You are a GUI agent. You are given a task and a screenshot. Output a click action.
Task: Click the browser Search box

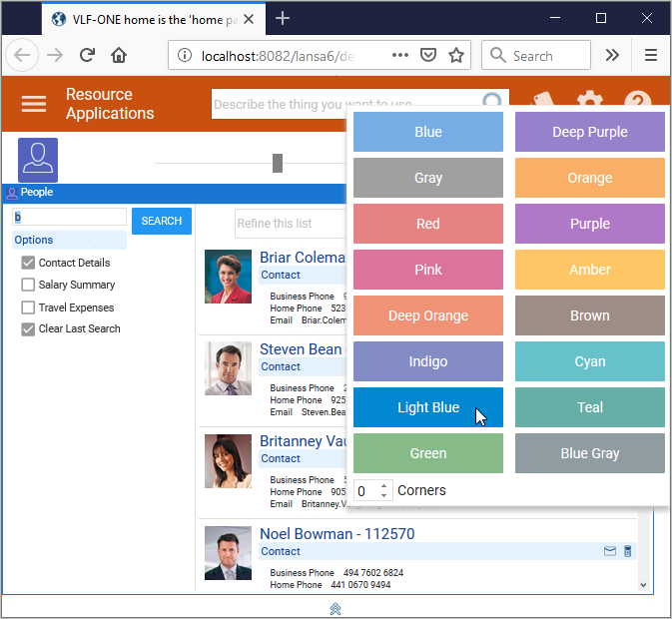(x=536, y=55)
